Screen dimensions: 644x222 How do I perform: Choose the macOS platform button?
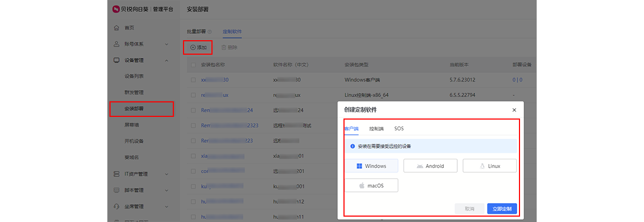[371, 186]
